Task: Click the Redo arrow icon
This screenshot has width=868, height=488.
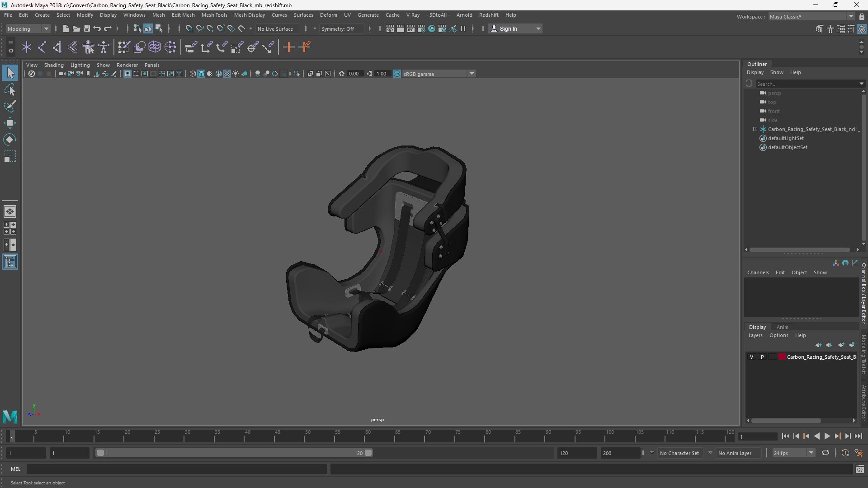Action: [108, 28]
